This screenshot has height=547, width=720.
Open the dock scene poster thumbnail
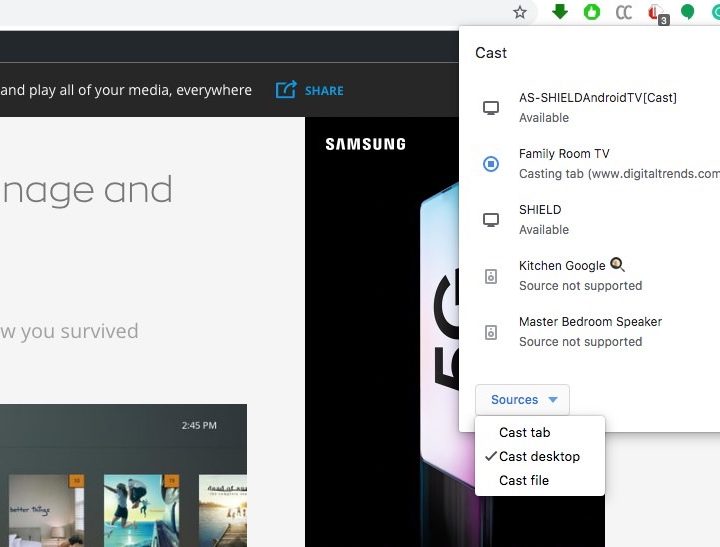(x=223, y=510)
